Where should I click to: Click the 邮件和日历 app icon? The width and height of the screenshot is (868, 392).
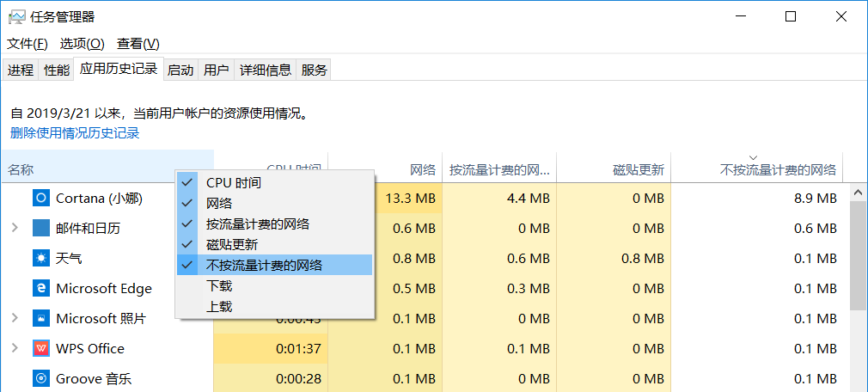[x=41, y=228]
